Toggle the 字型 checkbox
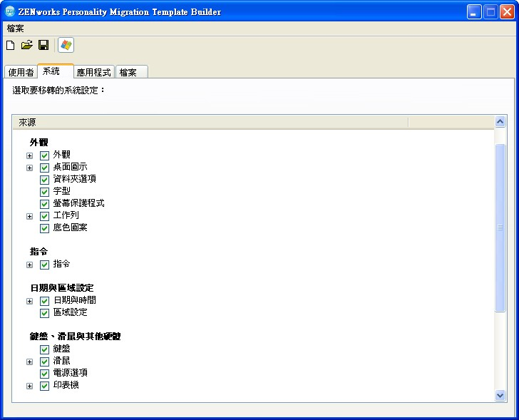The width and height of the screenshot is (519, 420). pyautogui.click(x=44, y=192)
